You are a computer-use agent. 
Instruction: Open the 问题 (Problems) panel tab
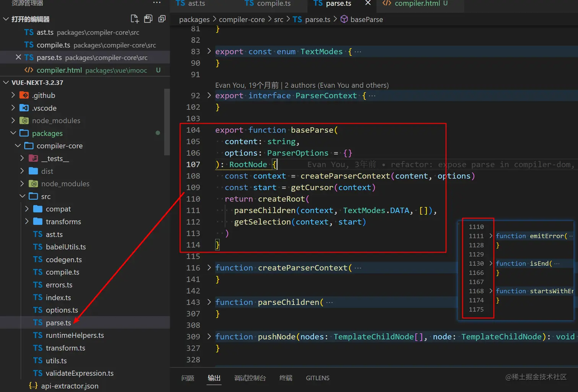coord(188,378)
